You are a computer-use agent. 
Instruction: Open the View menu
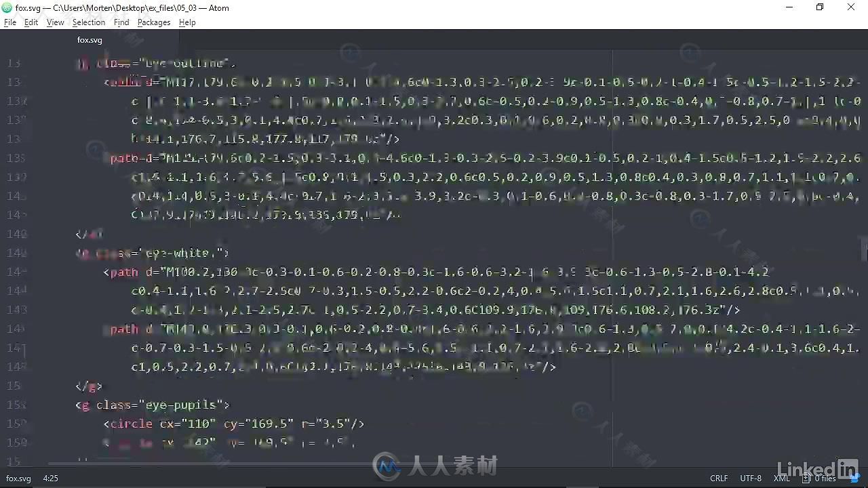point(55,22)
